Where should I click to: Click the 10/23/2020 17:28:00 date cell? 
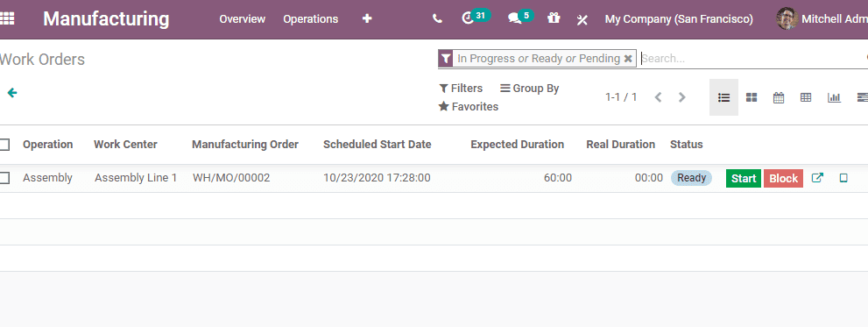tap(377, 178)
